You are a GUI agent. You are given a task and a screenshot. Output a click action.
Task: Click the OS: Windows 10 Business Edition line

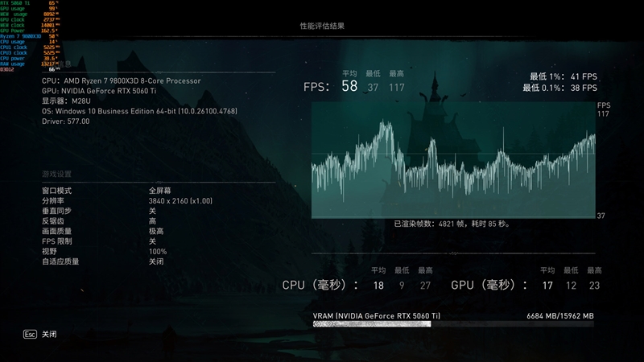click(x=139, y=111)
